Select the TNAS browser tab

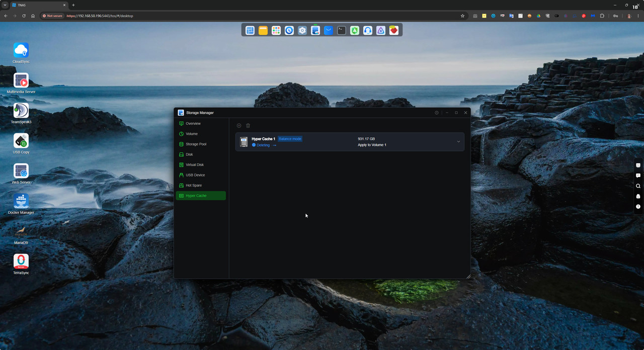point(39,5)
